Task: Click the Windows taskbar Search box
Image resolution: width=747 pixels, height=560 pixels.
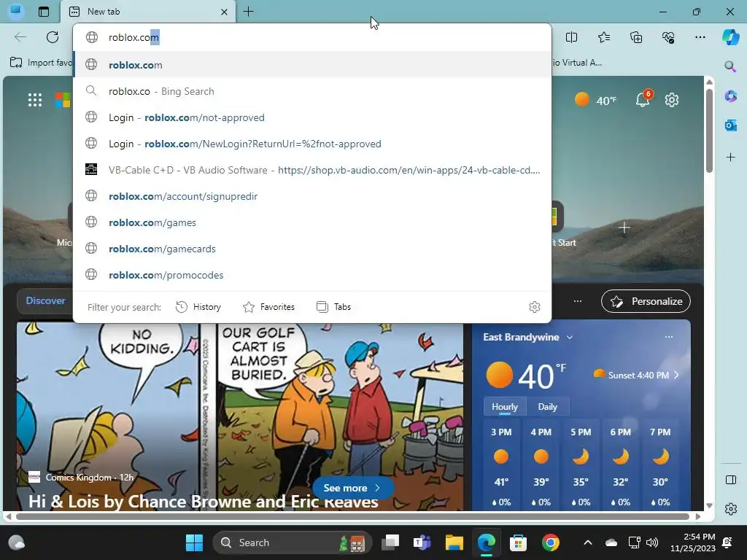Action: click(x=292, y=542)
